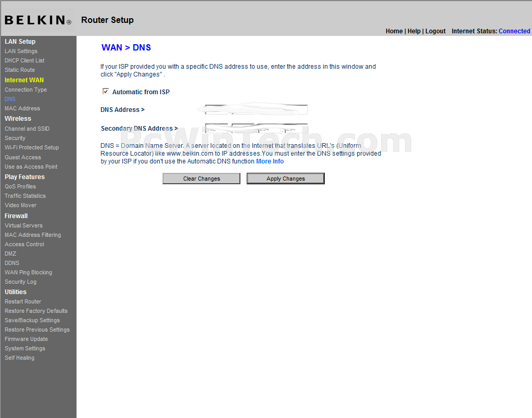Click the Belkin logo
This screenshot has height=418, width=532.
click(x=38, y=20)
